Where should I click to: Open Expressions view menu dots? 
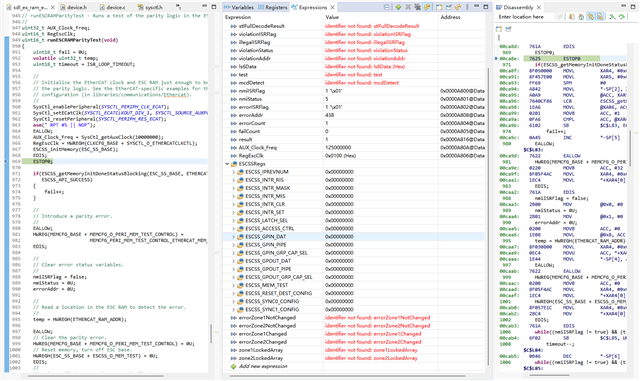click(x=467, y=7)
